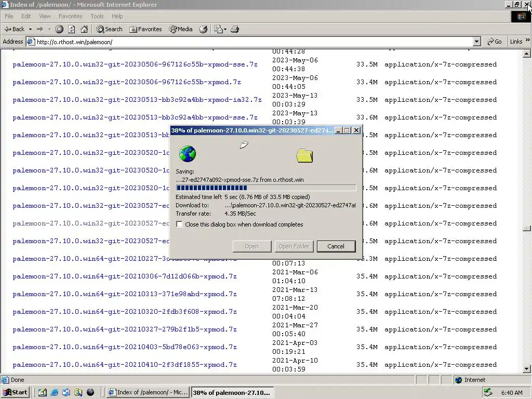Click the address bar URL field
Screen dimensions: 532x399
(255, 42)
